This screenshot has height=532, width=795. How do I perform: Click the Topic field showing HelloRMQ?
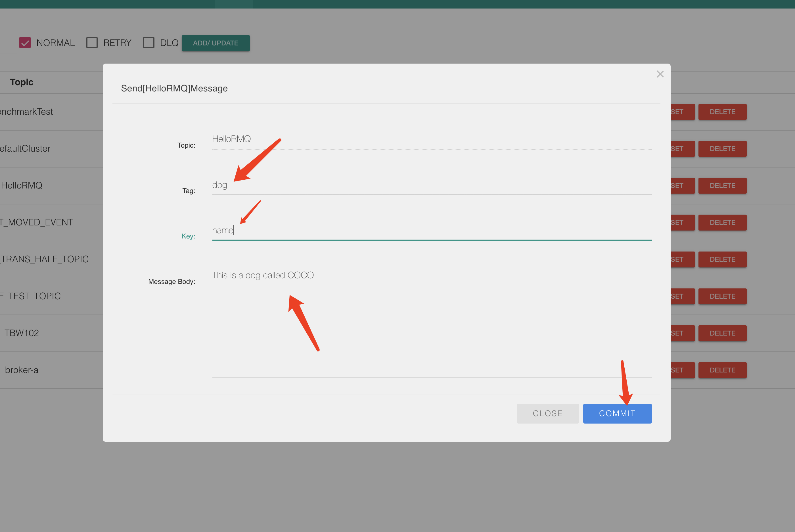(x=431, y=139)
